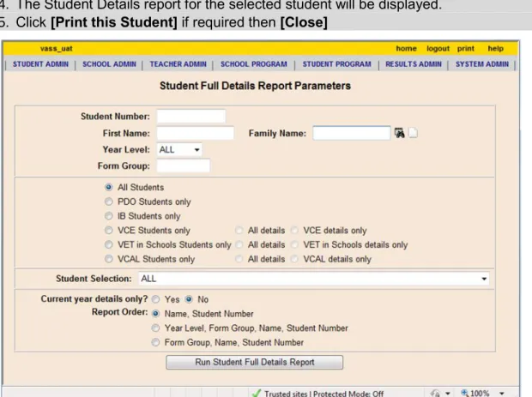The image size is (532, 397).
Task: Click the print link
Action: pyautogui.click(x=465, y=49)
